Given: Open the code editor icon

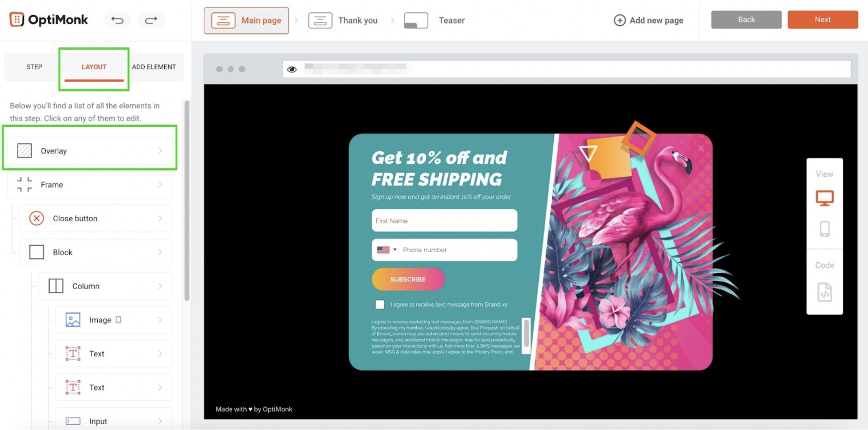Looking at the screenshot, I should 825,292.
